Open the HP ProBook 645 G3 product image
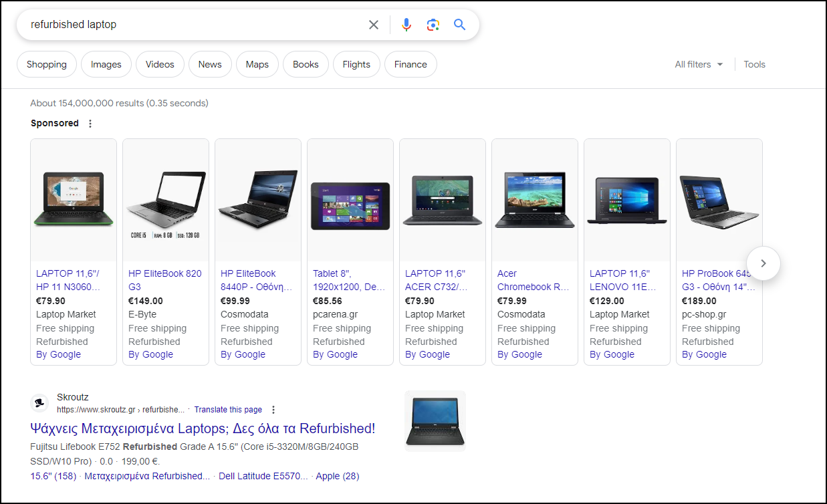827x504 pixels. coord(719,200)
